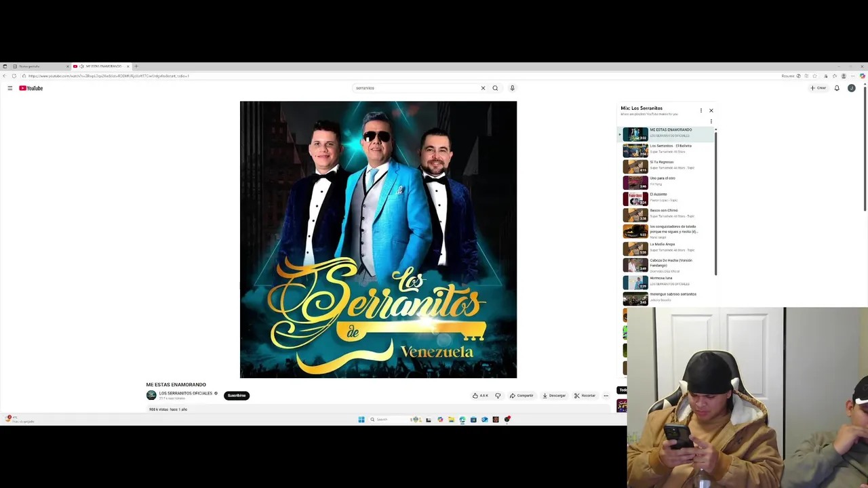Screen dimensions: 868x488
Task: Play Los Serranitos - El Bolivita in the Mix
Action: pyautogui.click(x=666, y=150)
